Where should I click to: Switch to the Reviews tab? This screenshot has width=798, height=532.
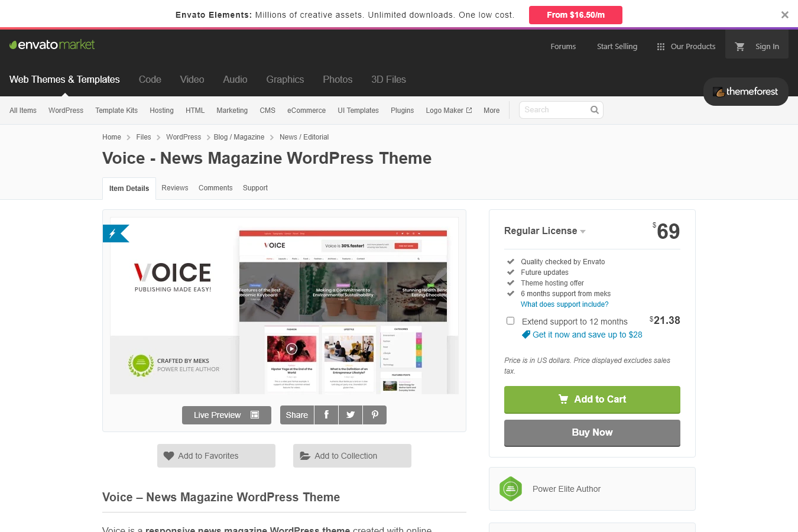175,188
